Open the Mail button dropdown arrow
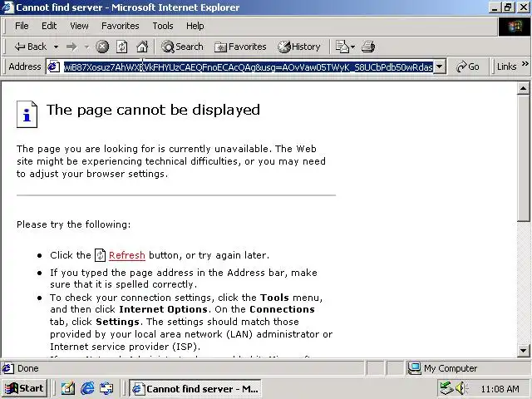 [x=352, y=47]
